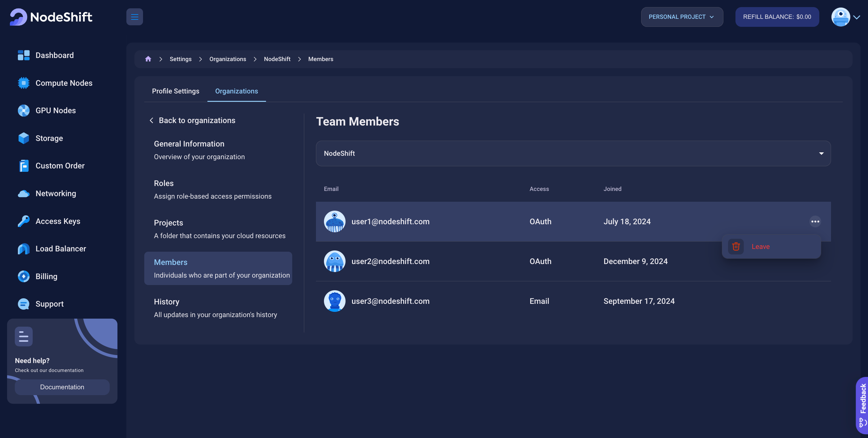Click the Support chat bubble icon
The width and height of the screenshot is (868, 438).
click(x=24, y=304)
